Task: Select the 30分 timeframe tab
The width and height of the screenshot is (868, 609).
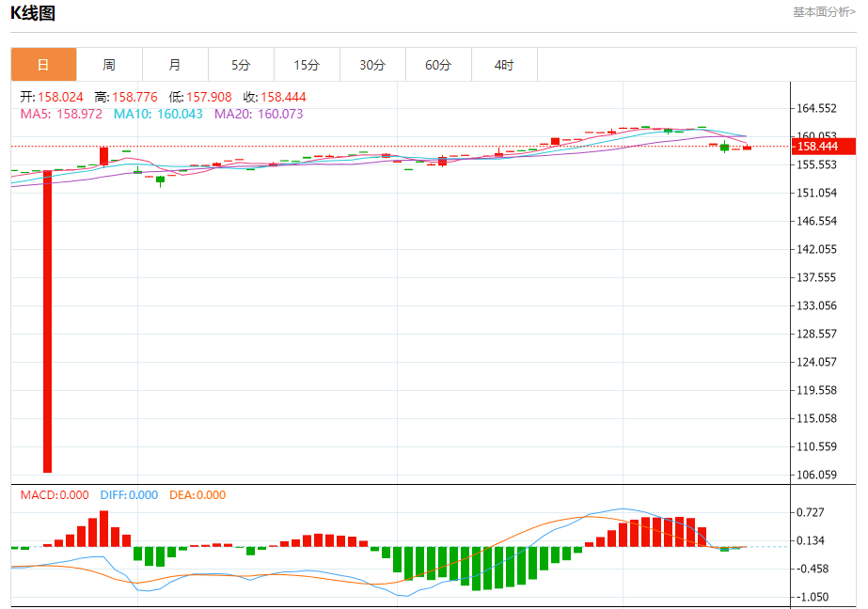Action: click(372, 65)
